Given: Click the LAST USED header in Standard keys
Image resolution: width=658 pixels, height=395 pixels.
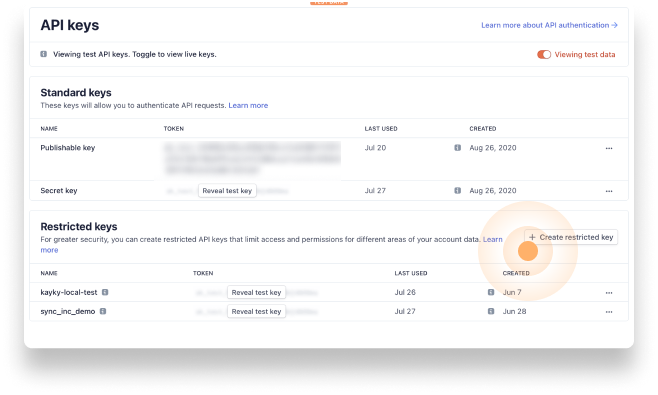Looking at the screenshot, I should pyautogui.click(x=381, y=128).
